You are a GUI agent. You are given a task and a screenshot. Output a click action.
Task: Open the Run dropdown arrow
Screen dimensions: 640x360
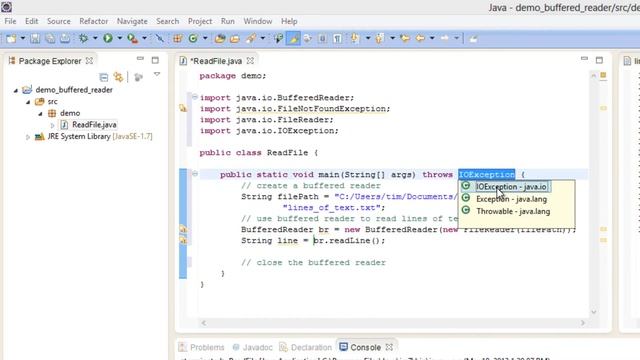(120, 38)
